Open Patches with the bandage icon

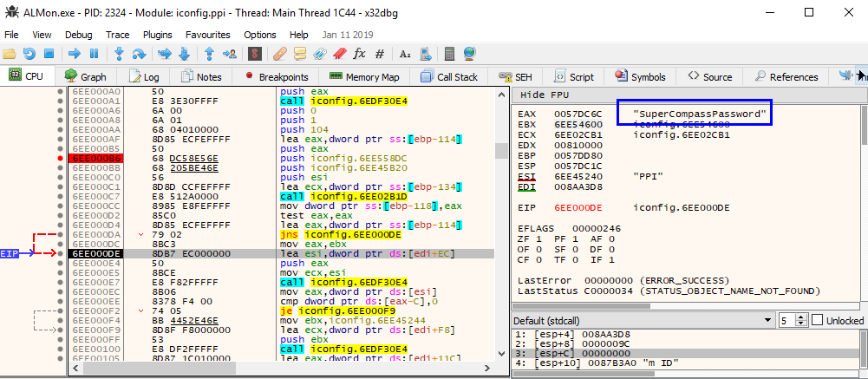coord(280,54)
